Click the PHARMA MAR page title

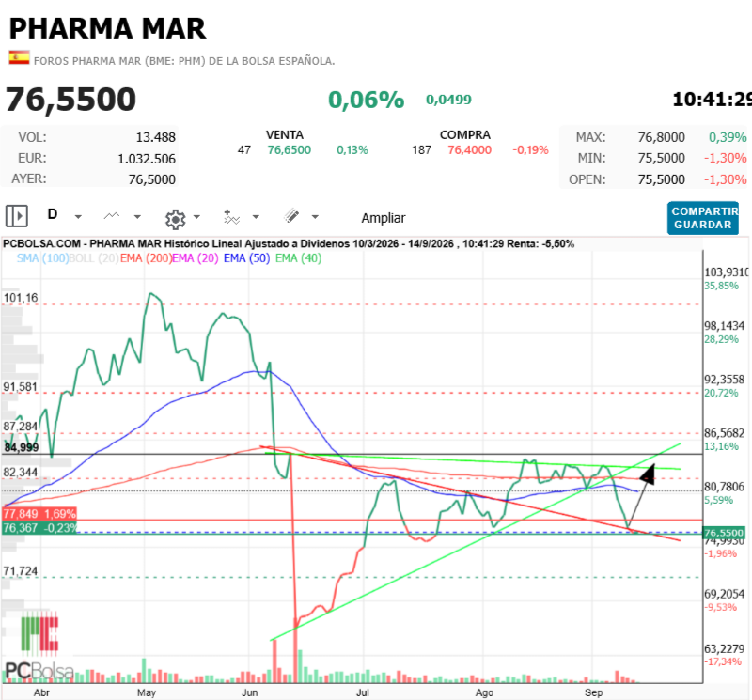[x=107, y=28]
